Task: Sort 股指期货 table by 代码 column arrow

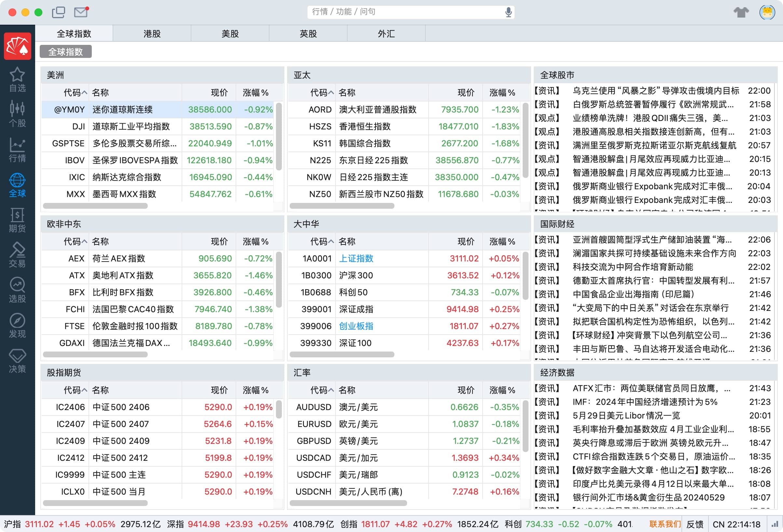Action: coord(84,390)
